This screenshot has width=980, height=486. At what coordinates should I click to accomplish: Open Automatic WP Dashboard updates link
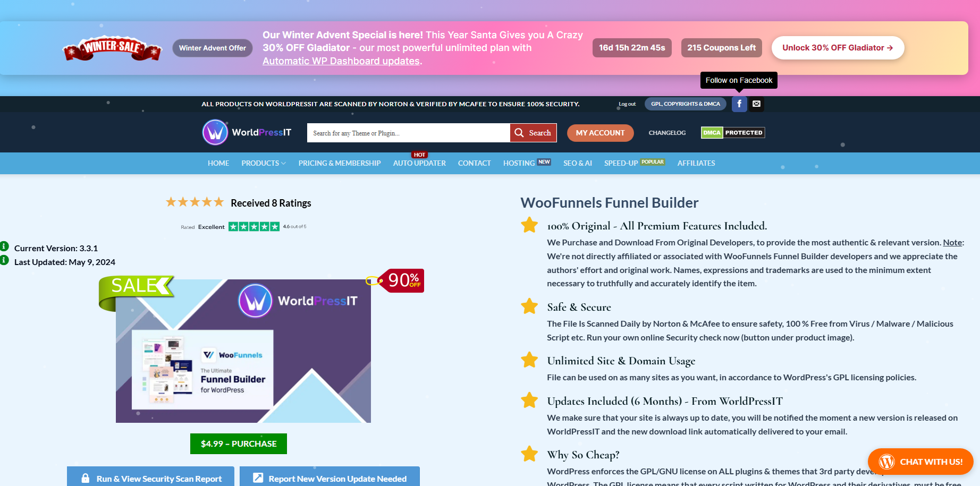341,61
